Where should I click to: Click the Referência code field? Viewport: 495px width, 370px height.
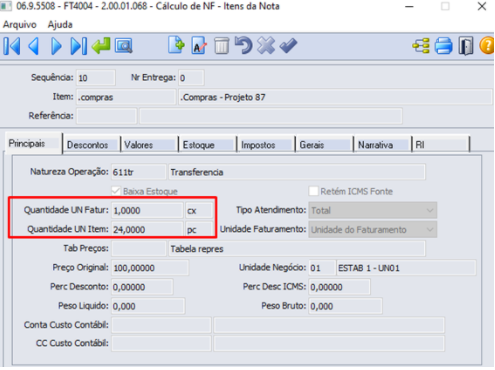107,116
